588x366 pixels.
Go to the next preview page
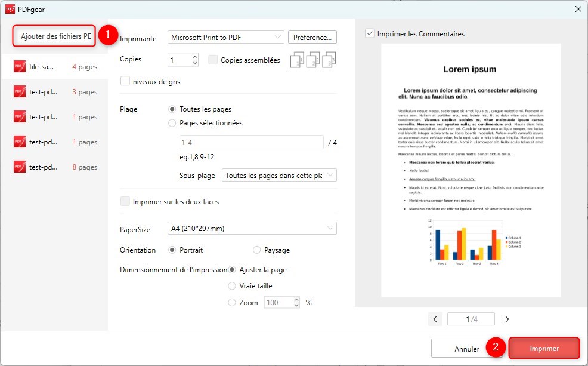pos(507,319)
